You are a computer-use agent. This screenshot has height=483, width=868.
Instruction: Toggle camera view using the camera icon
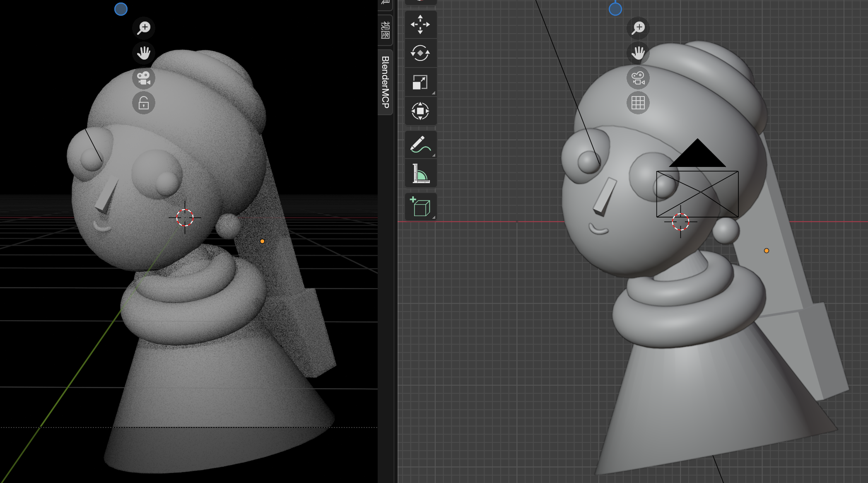pos(143,78)
